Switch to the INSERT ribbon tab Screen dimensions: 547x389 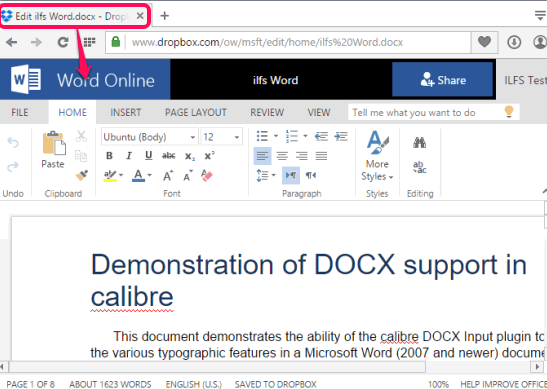126,112
